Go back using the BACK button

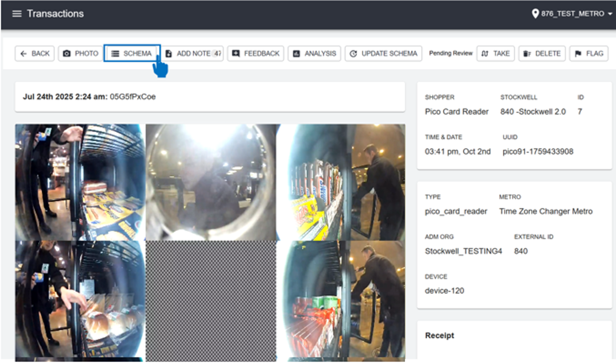[x=34, y=53]
